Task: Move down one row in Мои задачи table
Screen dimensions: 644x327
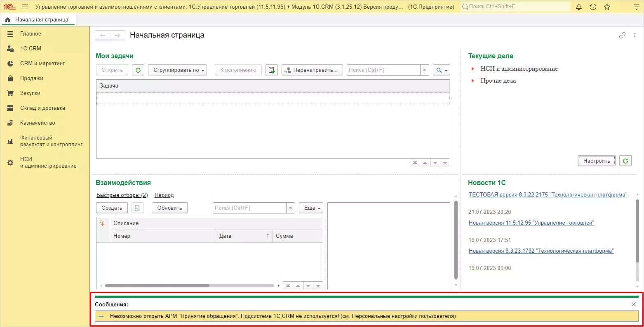Action: (x=435, y=163)
